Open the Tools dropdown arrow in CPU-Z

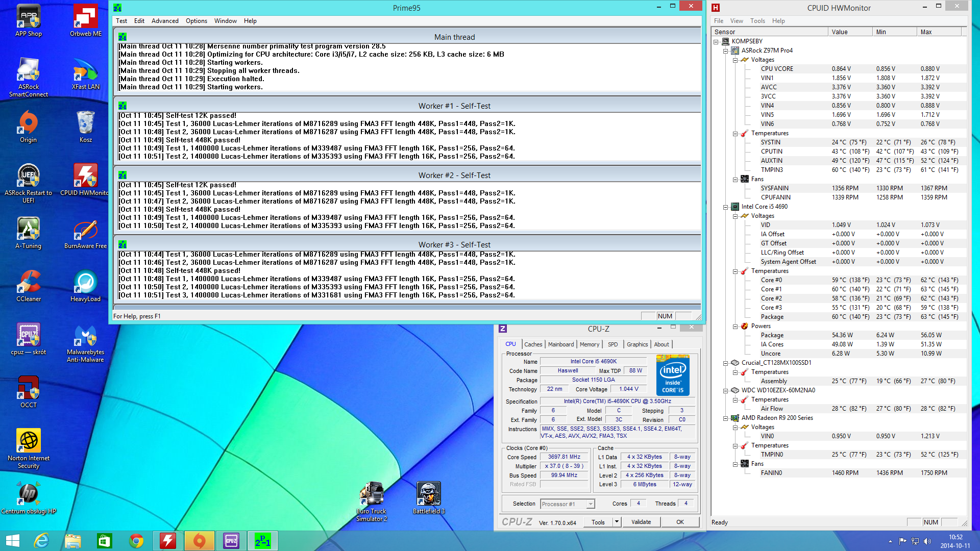[617, 522]
